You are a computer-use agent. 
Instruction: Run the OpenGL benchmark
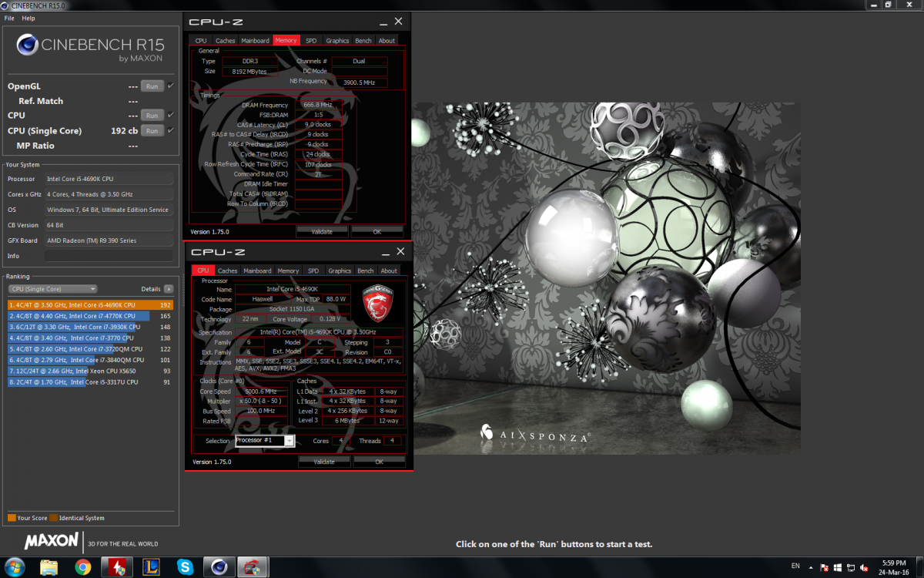(152, 86)
